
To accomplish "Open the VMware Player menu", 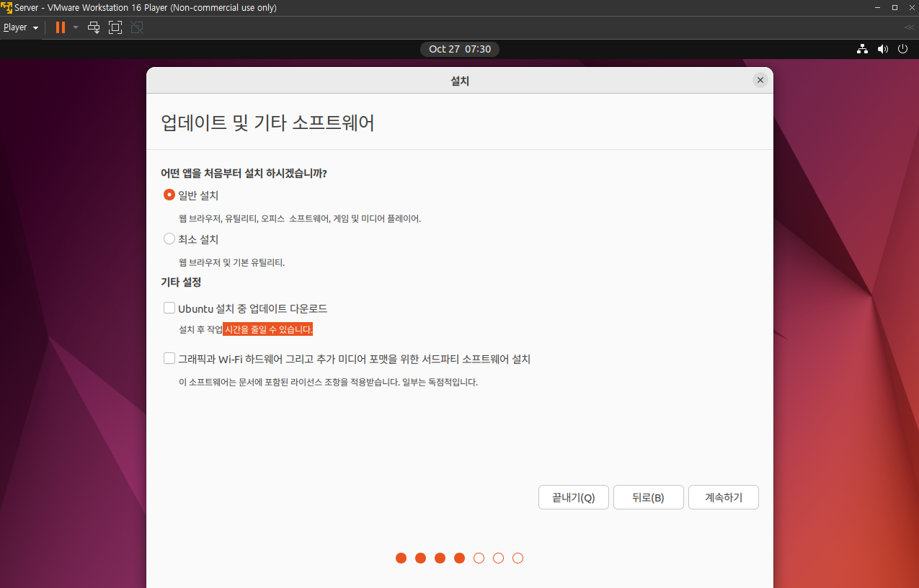I will click(x=20, y=27).
